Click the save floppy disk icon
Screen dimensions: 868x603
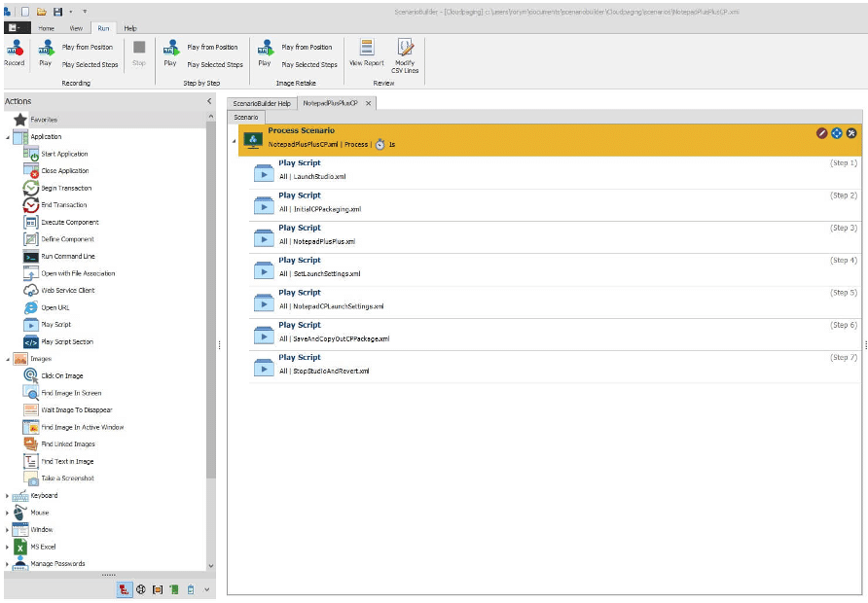(x=57, y=11)
